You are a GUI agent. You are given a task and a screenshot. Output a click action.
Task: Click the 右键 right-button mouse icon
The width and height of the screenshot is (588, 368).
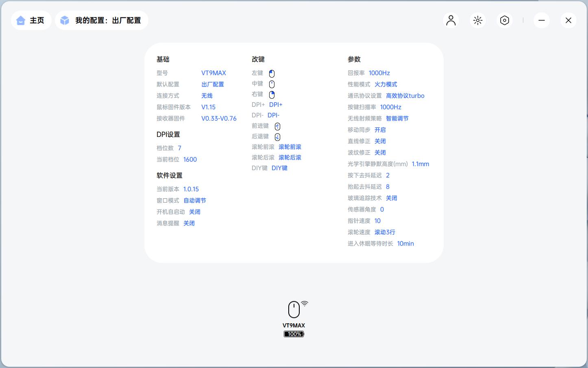(x=272, y=95)
